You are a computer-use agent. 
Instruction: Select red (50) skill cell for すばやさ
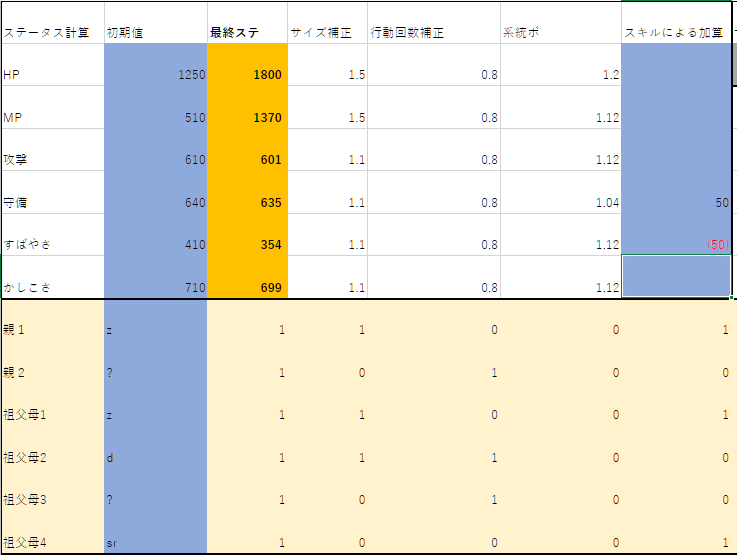(676, 235)
